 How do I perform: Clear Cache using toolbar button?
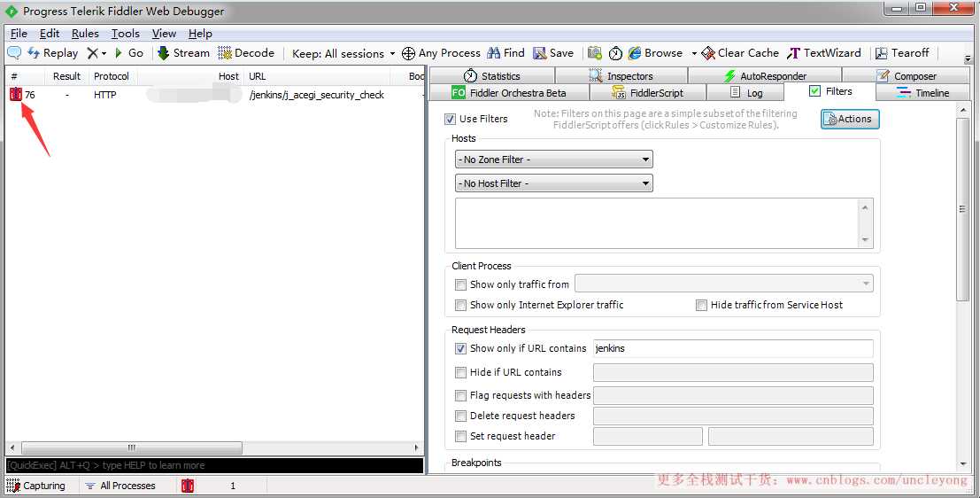741,53
